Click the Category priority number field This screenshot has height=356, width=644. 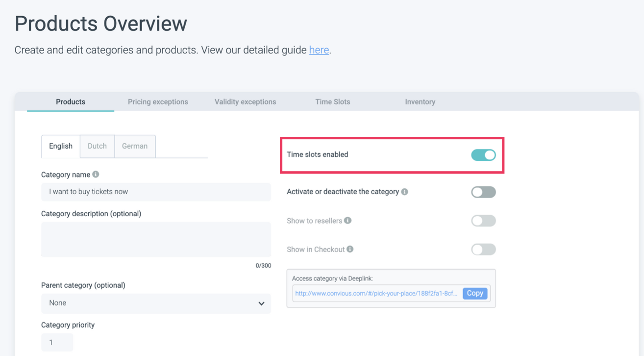[57, 342]
